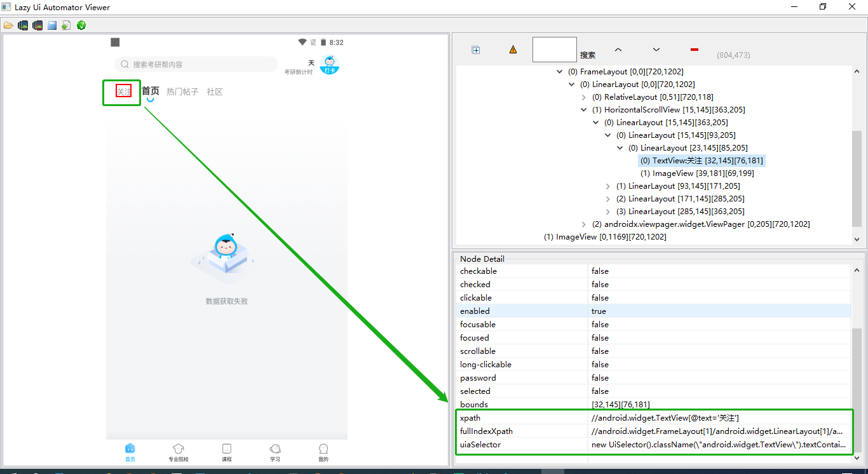This screenshot has width=868, height=474.
Task: Collapse the HorizontalScrollView tree node
Action: pyautogui.click(x=583, y=109)
